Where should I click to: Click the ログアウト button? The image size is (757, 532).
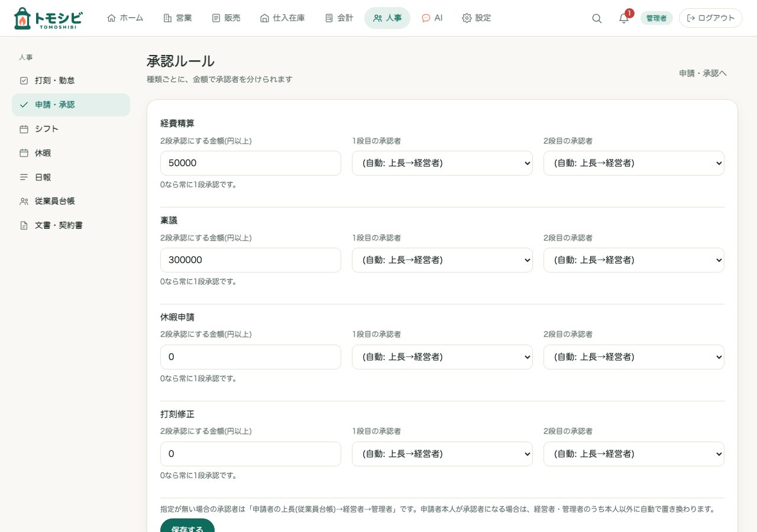(711, 18)
